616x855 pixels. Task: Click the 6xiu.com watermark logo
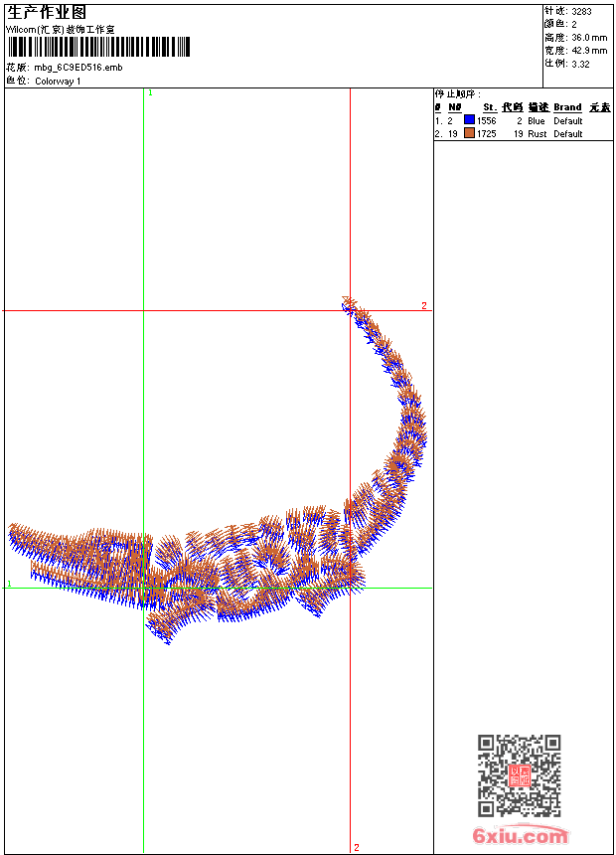[x=520, y=836]
